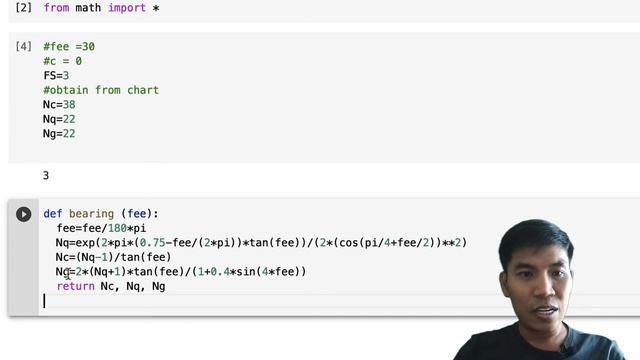
Task: Click the presenter webcam overlay
Action: (543, 290)
